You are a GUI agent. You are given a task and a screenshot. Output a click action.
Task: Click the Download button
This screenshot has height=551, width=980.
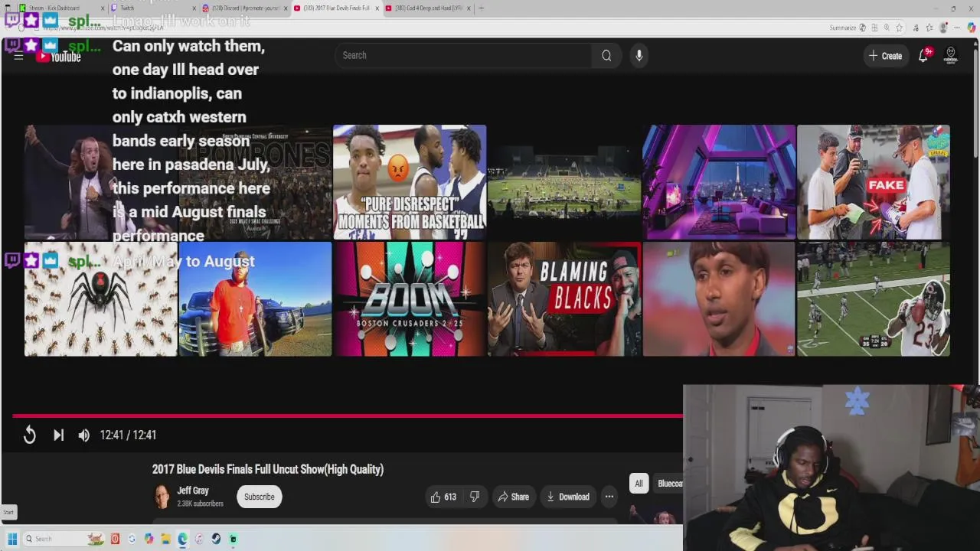567,497
